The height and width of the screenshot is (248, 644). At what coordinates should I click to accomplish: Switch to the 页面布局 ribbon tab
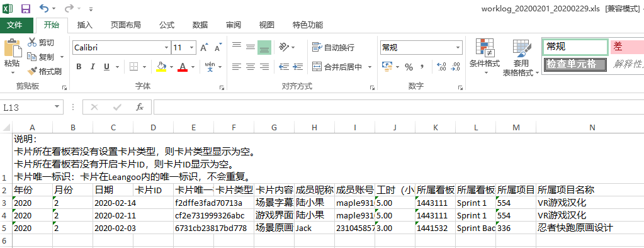tap(126, 25)
